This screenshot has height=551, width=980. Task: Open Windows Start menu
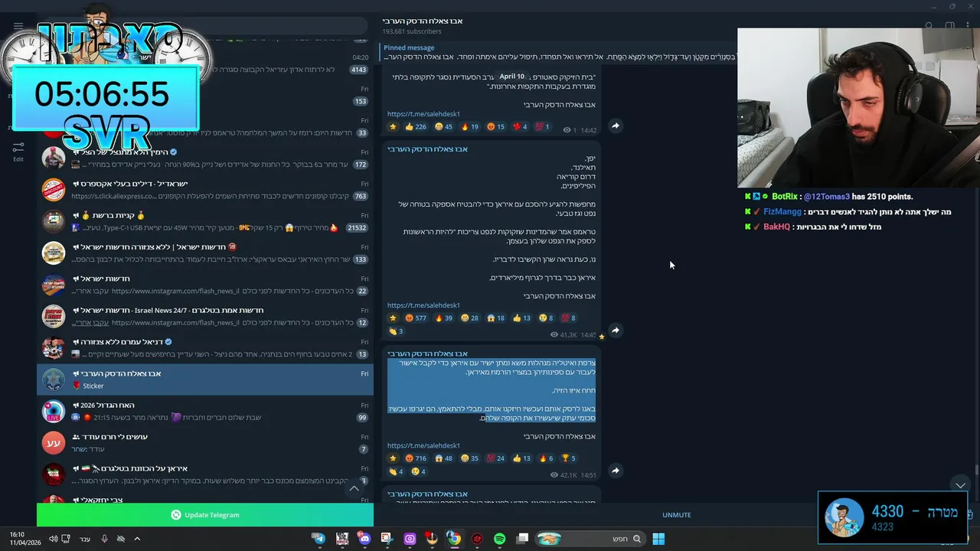click(658, 539)
